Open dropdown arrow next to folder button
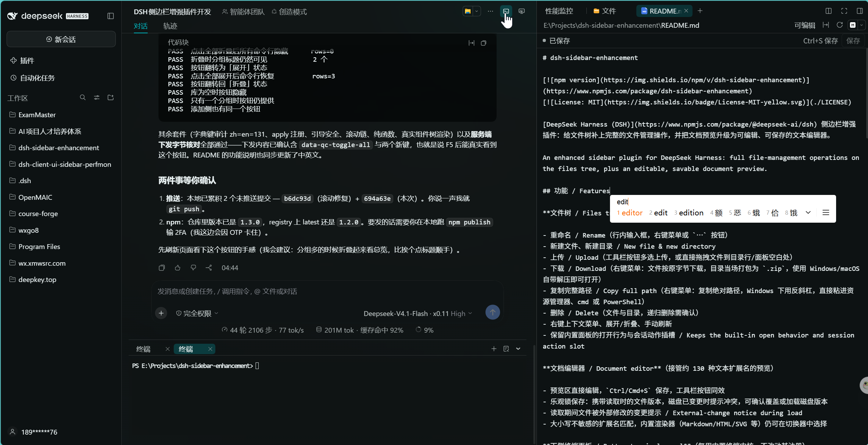This screenshot has width=868, height=445. point(477,11)
